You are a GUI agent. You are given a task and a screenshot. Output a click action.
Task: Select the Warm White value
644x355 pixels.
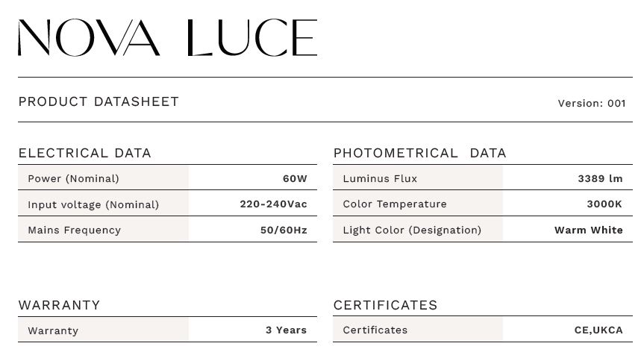click(588, 230)
